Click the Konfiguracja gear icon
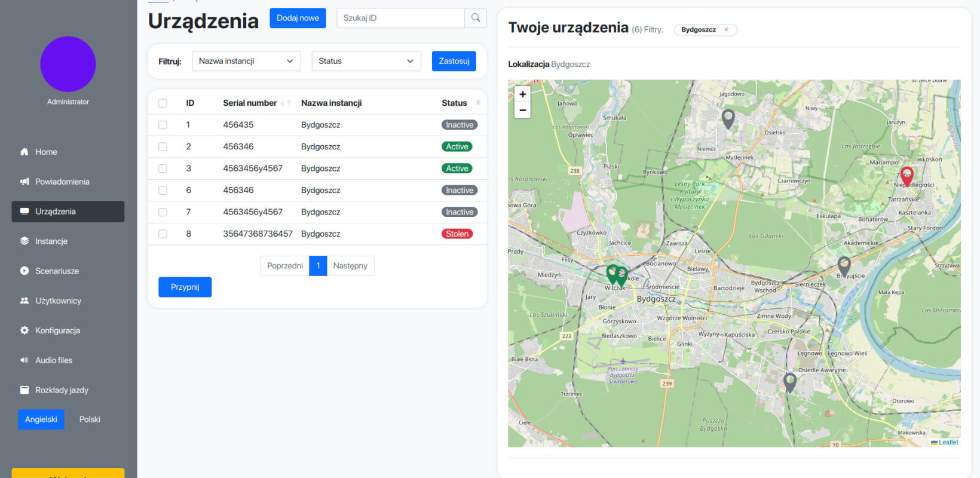Screen dimensions: 980x478 pos(24,330)
